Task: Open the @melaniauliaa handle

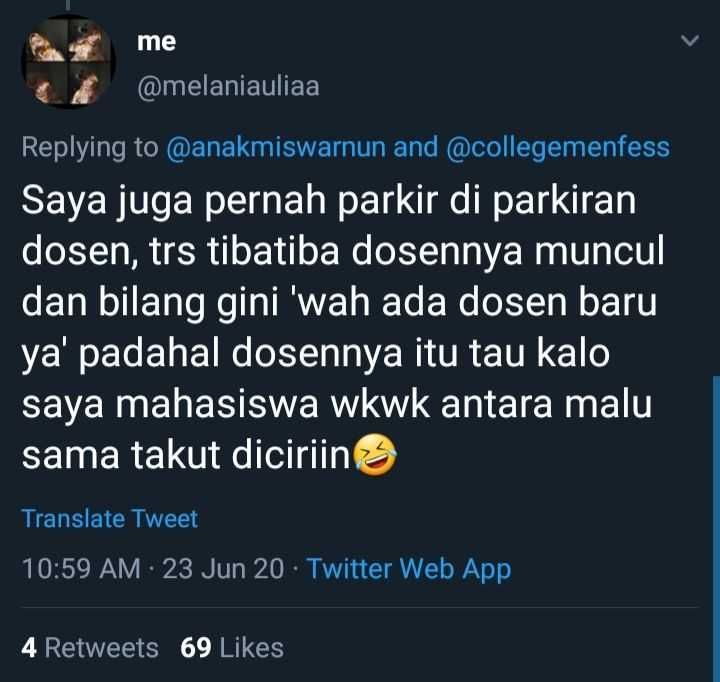Action: coord(226,87)
